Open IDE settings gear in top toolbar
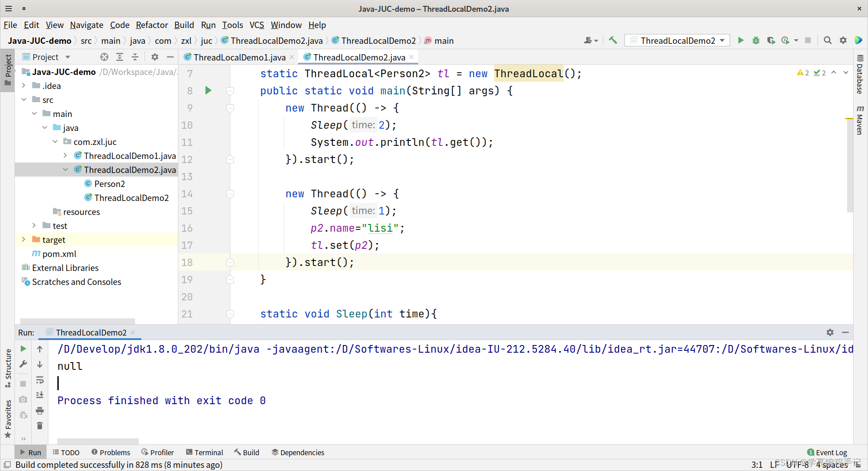This screenshot has width=868, height=471. (x=843, y=41)
